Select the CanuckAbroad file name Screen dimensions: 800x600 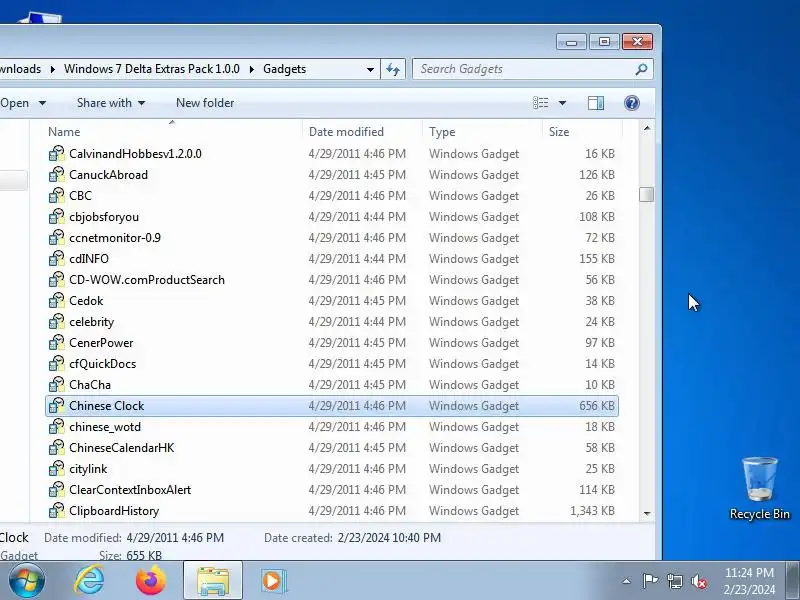(109, 174)
